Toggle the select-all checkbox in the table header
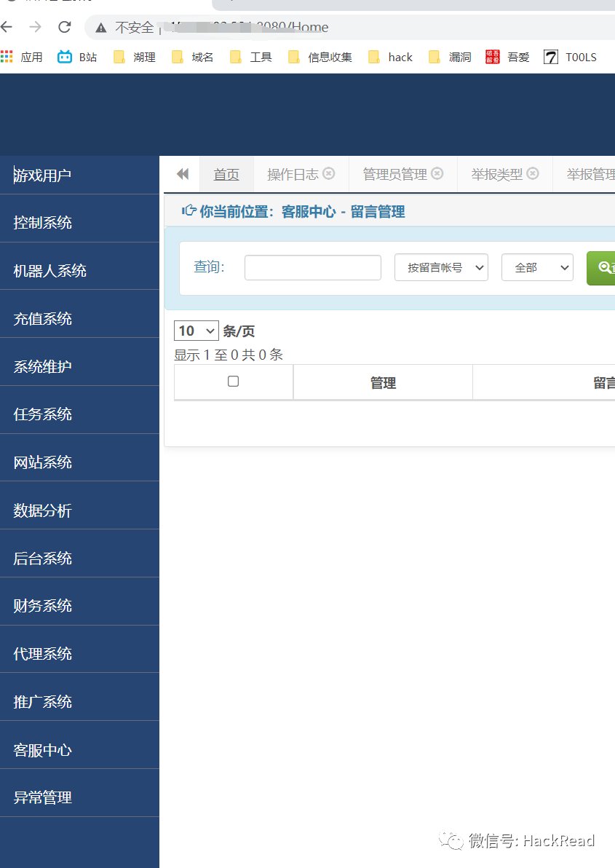 (x=233, y=381)
